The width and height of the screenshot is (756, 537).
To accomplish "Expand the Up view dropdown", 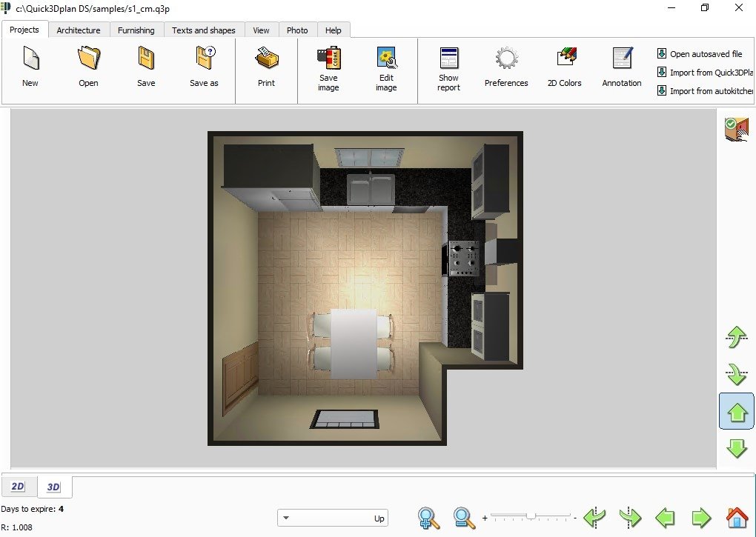I will (x=333, y=518).
